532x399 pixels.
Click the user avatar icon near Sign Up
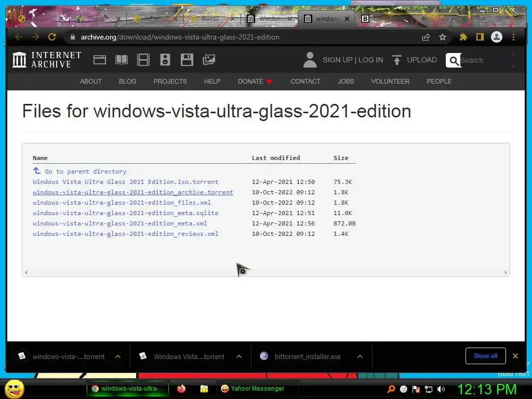point(310,60)
